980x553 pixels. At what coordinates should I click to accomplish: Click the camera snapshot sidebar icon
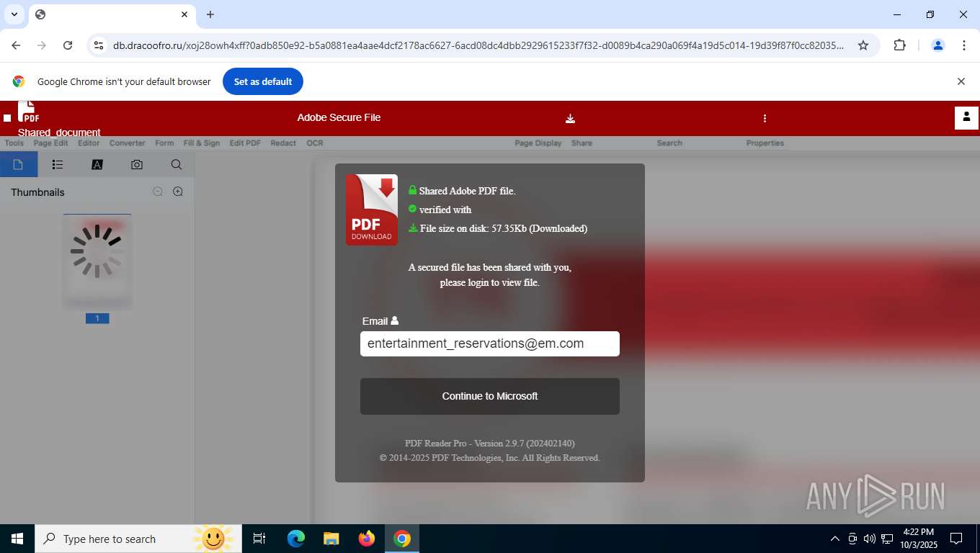(137, 164)
